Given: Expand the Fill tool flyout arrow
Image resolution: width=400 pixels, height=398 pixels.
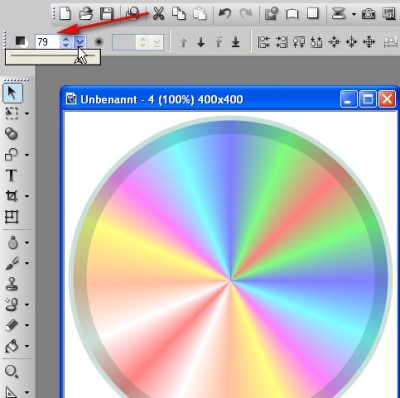Looking at the screenshot, I should [27, 346].
